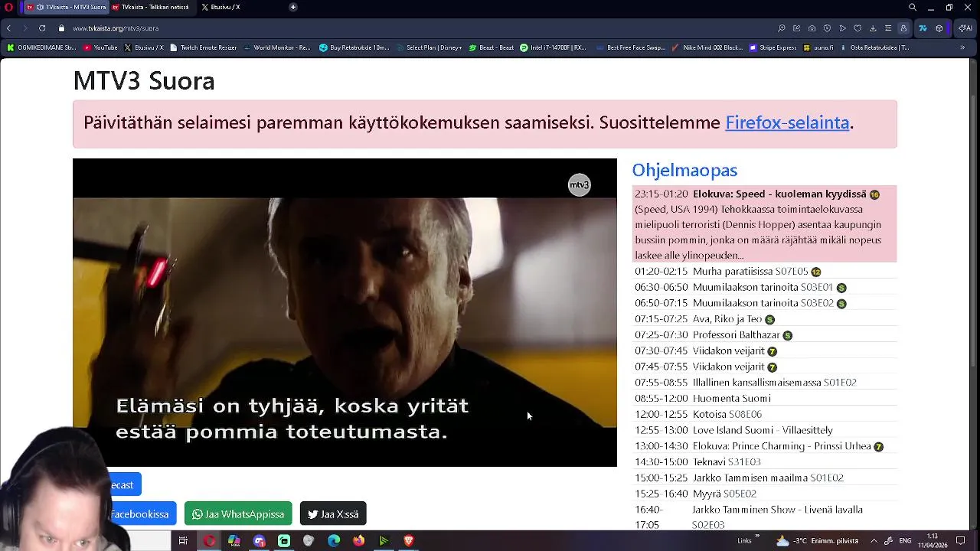The height and width of the screenshot is (551, 980).
Task: Open Firefox from taskbar
Action: tap(358, 540)
